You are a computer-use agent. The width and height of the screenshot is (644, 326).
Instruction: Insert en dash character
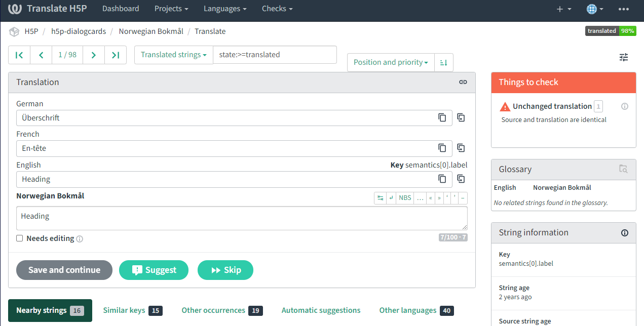click(x=463, y=198)
